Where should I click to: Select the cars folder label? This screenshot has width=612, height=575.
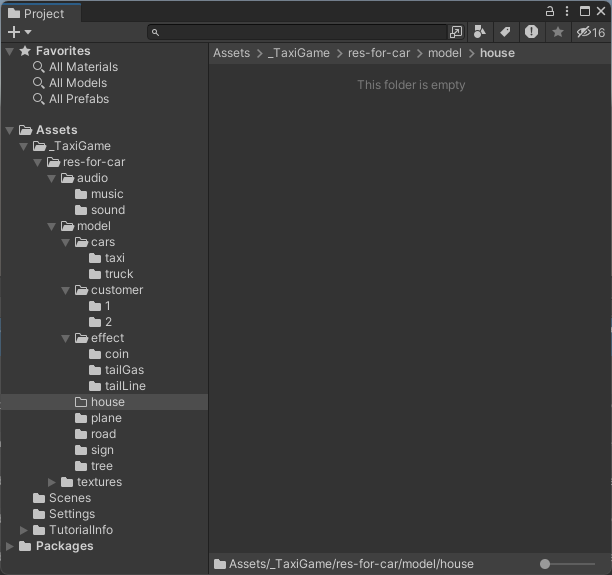click(x=103, y=242)
